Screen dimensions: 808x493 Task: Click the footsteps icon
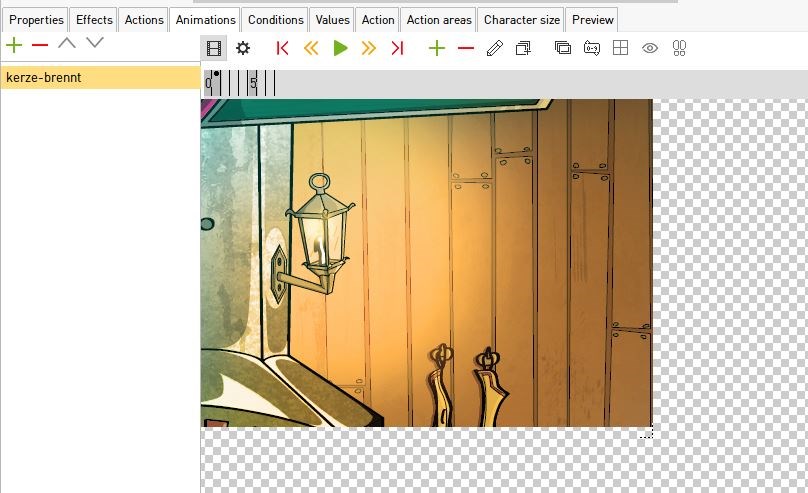679,48
